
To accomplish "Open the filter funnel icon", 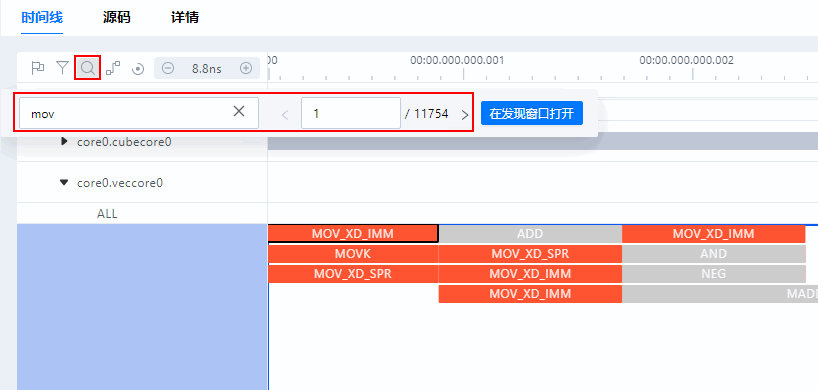I will pos(63,68).
